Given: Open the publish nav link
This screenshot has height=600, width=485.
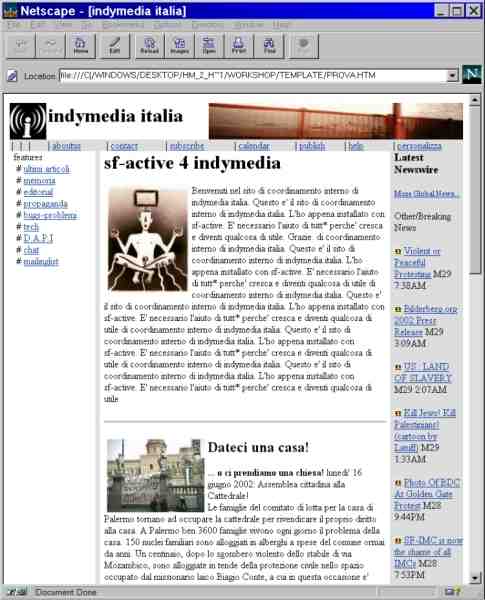Looking at the screenshot, I should tap(312, 146).
